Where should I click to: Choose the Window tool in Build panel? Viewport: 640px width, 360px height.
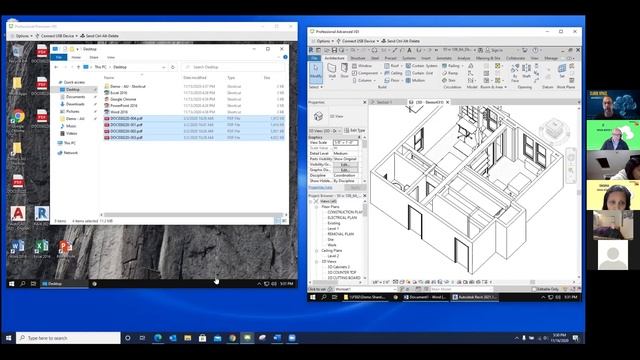pyautogui.click(x=362, y=66)
